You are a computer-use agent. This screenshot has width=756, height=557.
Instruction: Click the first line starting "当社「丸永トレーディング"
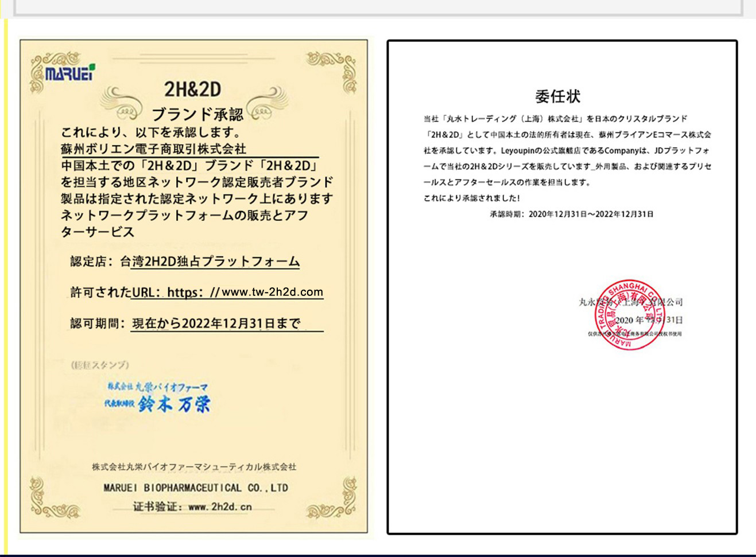click(x=555, y=119)
